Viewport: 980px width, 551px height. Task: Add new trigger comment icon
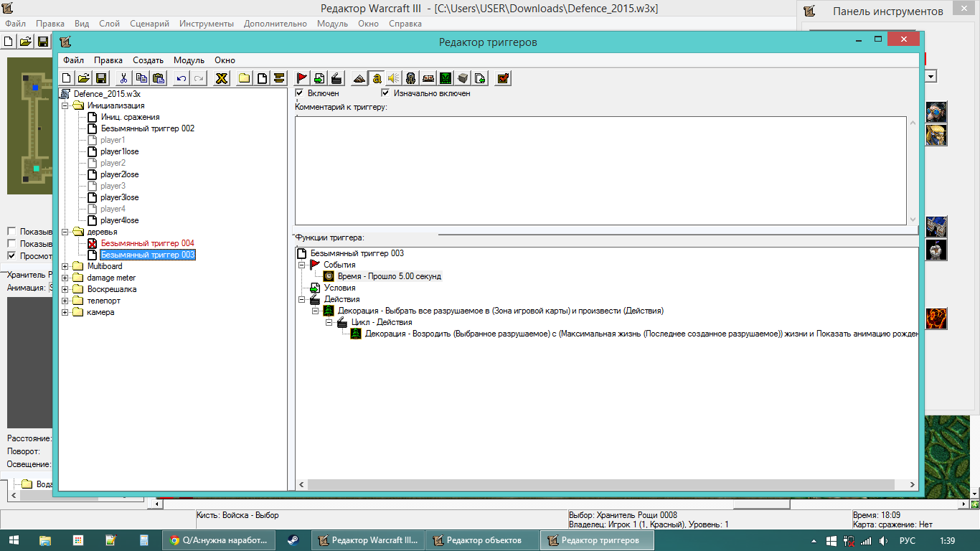(279, 78)
